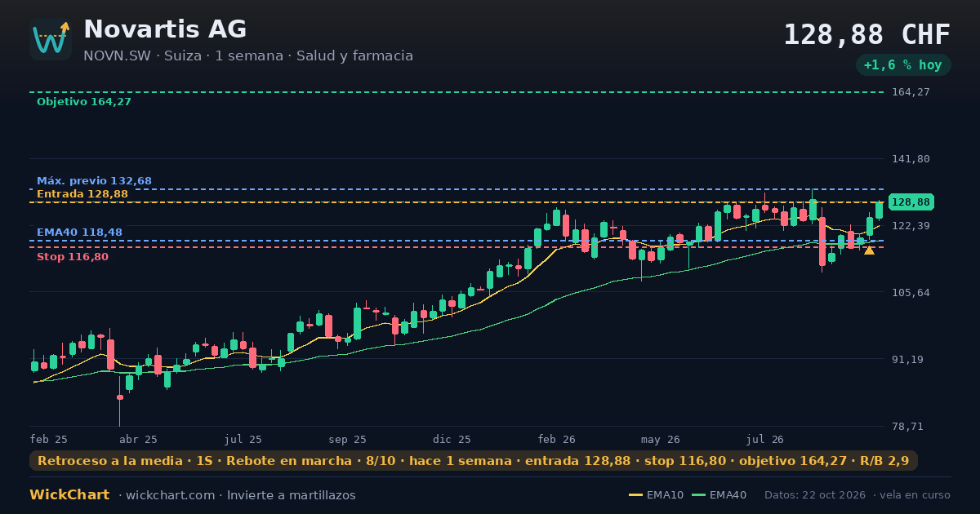The image size is (980, 514).
Task: Click the feb 26 date label
Action: pos(557,440)
